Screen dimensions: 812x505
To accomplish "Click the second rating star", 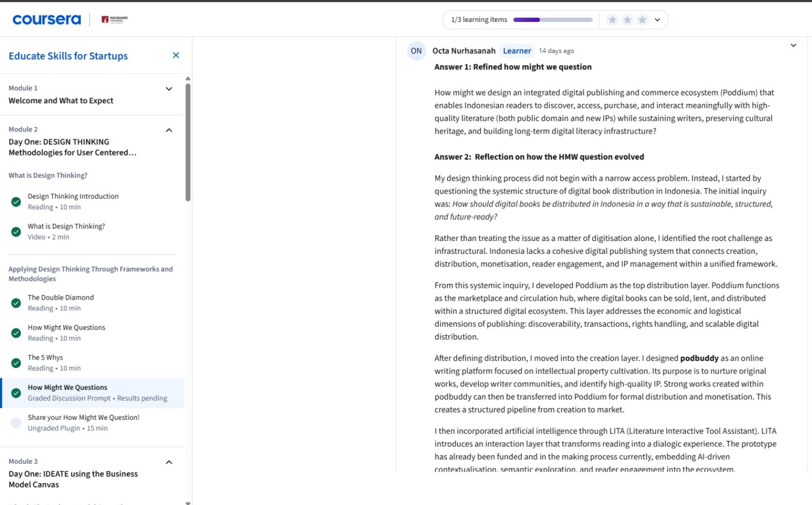I will (x=627, y=20).
